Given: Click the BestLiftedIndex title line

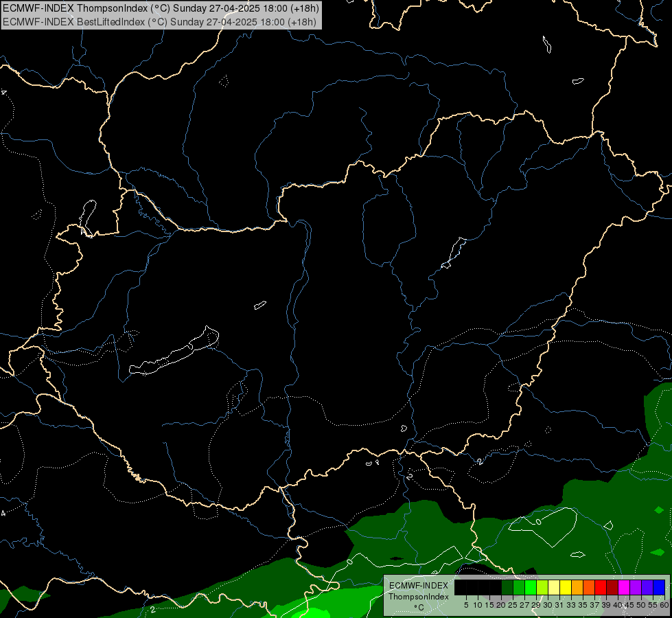Looking at the screenshot, I should (159, 22).
